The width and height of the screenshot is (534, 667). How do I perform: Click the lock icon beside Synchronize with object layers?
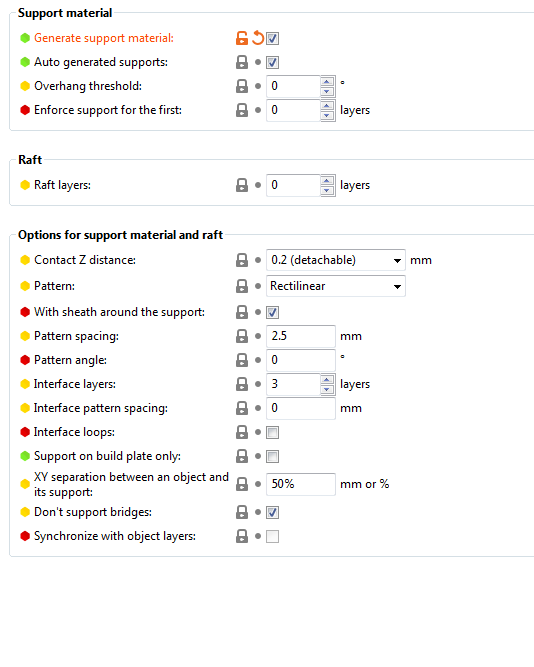coord(242,536)
